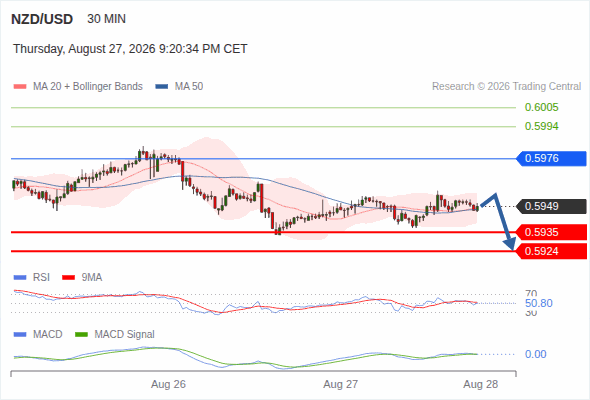The image size is (590, 400).
Task: Click the RSI value 50.80
Action: click(x=539, y=303)
